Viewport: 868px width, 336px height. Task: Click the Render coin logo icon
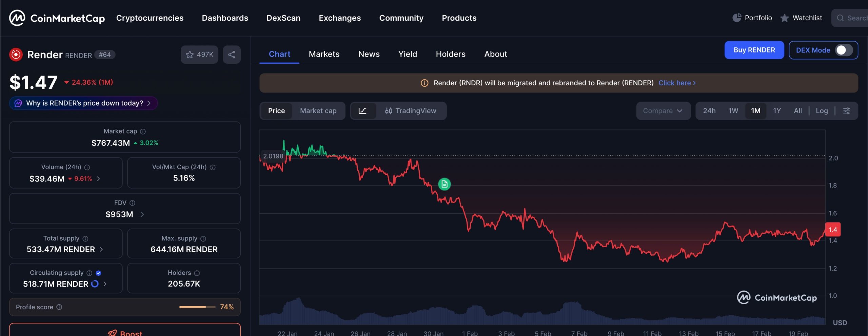point(16,55)
